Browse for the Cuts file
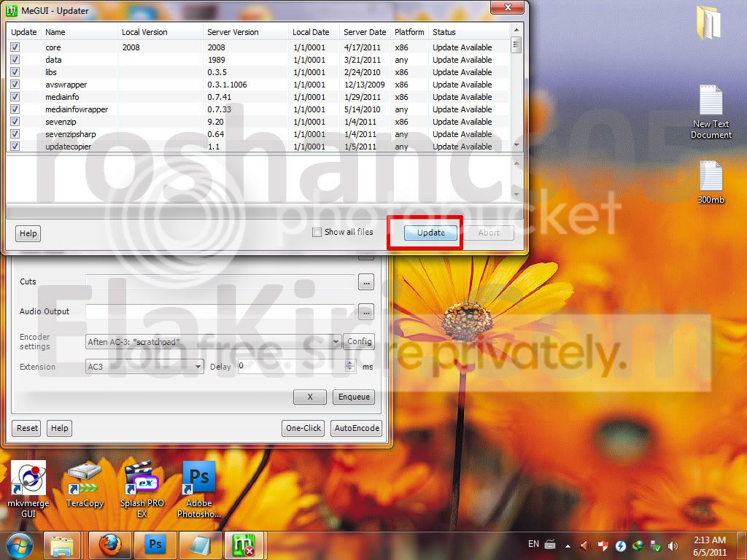The image size is (747, 560). click(x=366, y=282)
